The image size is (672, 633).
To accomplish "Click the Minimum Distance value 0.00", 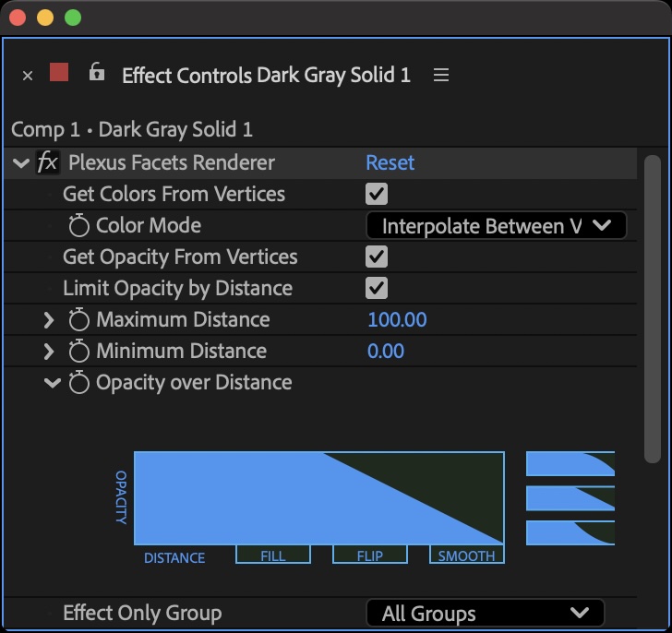I will point(386,352).
